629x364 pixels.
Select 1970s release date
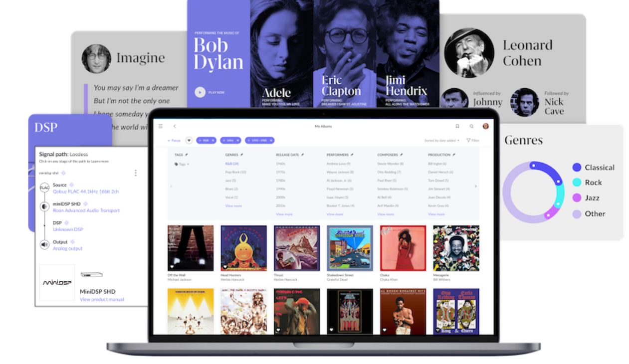pyautogui.click(x=281, y=172)
